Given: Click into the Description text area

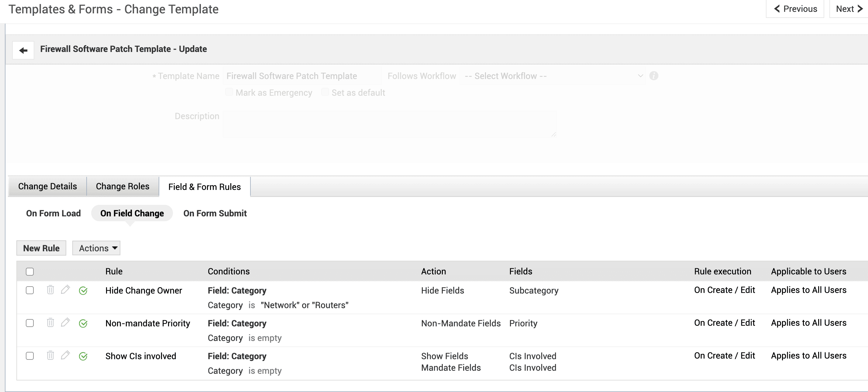Looking at the screenshot, I should [x=389, y=124].
